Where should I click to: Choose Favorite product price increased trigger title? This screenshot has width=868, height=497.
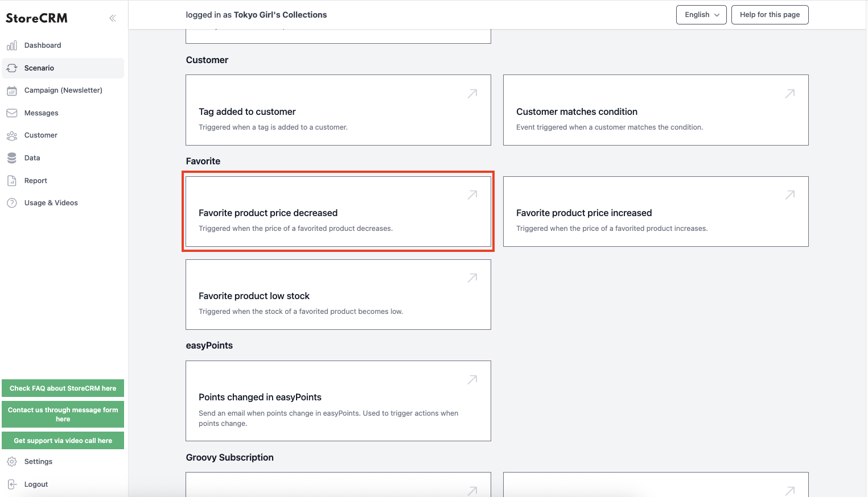[x=584, y=213]
